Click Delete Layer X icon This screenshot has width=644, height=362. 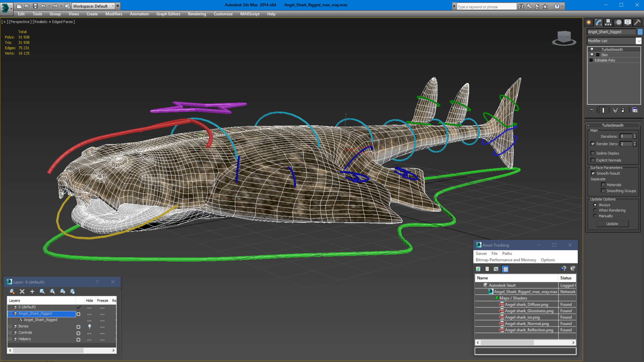[x=22, y=291]
